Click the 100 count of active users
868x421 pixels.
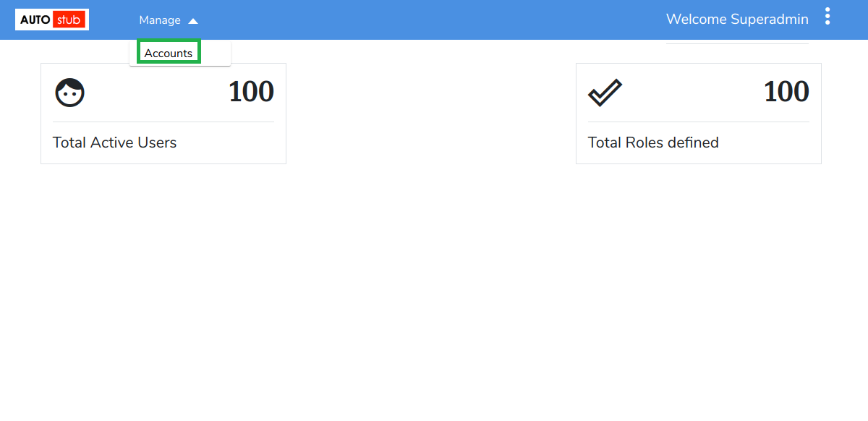coord(251,92)
